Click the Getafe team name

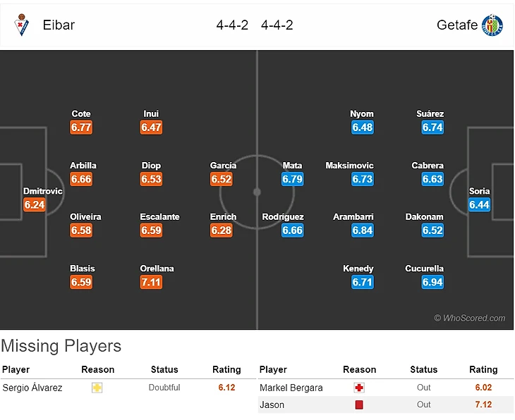(x=457, y=25)
